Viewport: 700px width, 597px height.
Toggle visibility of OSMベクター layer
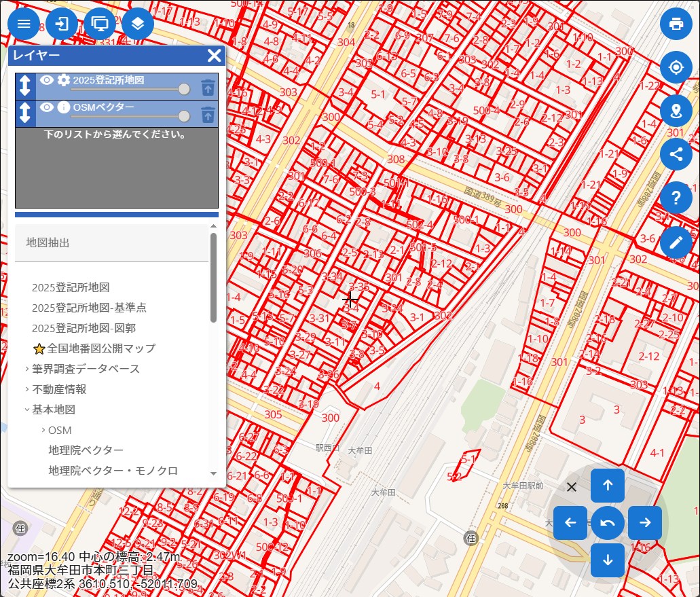click(46, 107)
